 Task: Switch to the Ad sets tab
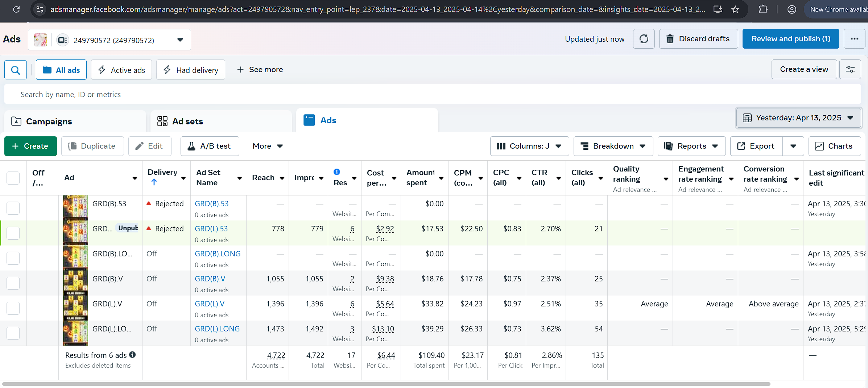pos(187,121)
